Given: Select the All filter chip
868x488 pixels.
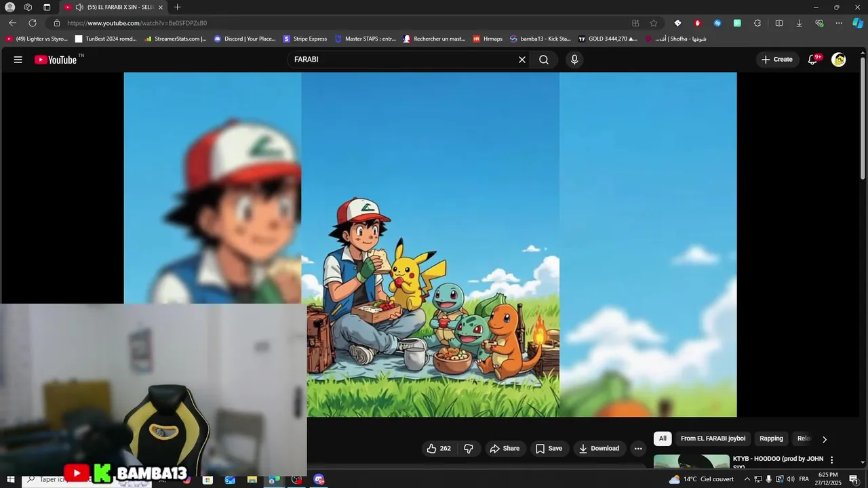Looking at the screenshot, I should [663, 439].
